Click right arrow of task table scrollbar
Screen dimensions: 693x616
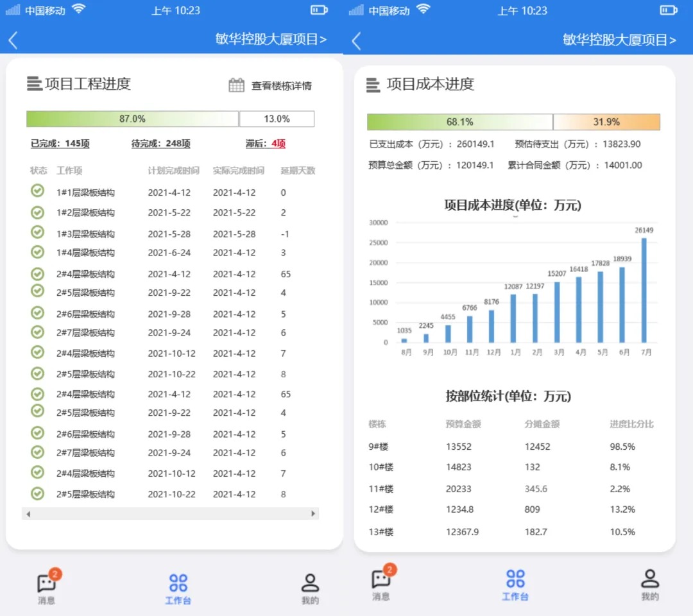pyautogui.click(x=313, y=514)
